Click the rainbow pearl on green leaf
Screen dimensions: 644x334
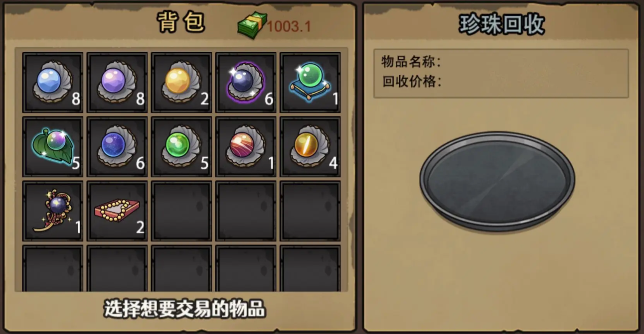click(53, 147)
